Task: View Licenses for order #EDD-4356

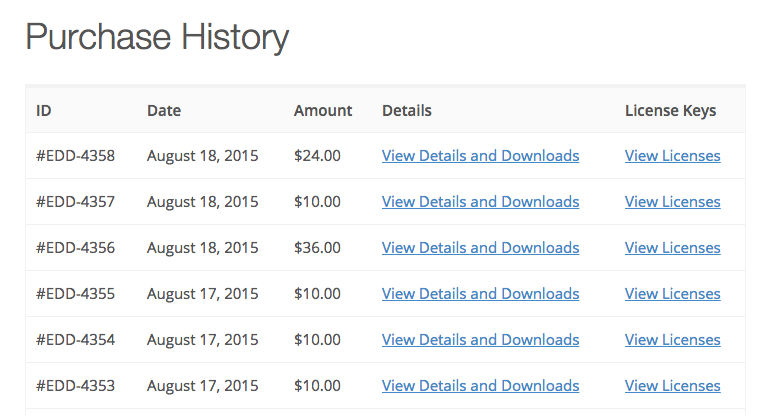Action: point(672,248)
